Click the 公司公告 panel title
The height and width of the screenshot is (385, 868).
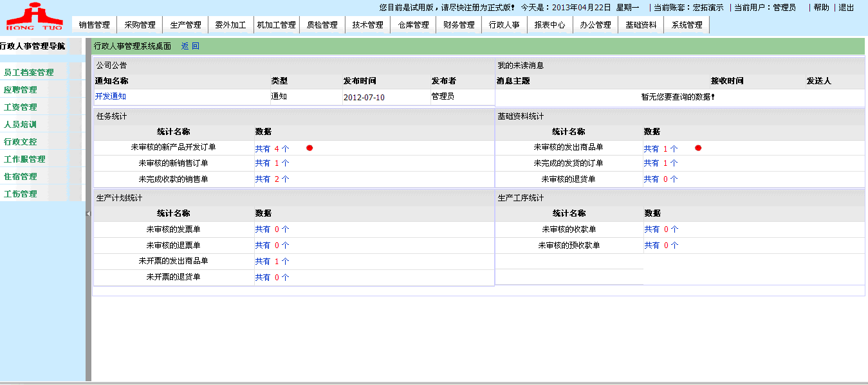(112, 66)
